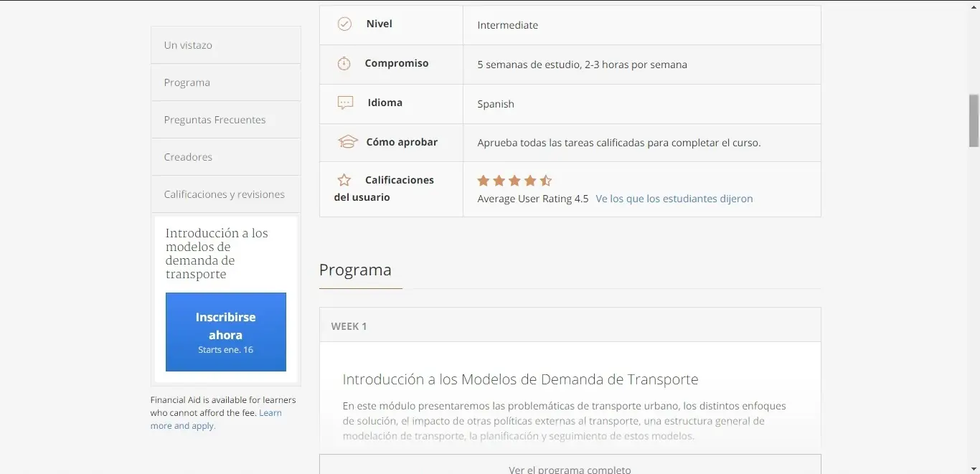Click the Average User Rating 4.5 text

pos(533,199)
